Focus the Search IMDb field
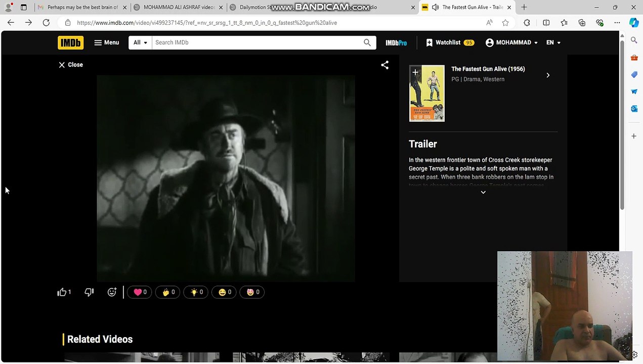This screenshot has width=643, height=364. pos(255,42)
